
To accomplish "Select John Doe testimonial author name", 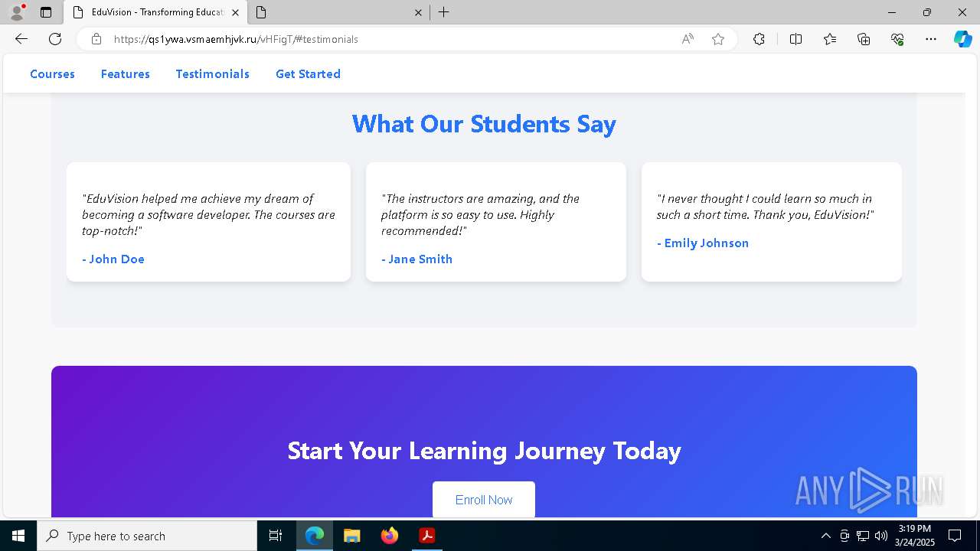I will coord(113,259).
